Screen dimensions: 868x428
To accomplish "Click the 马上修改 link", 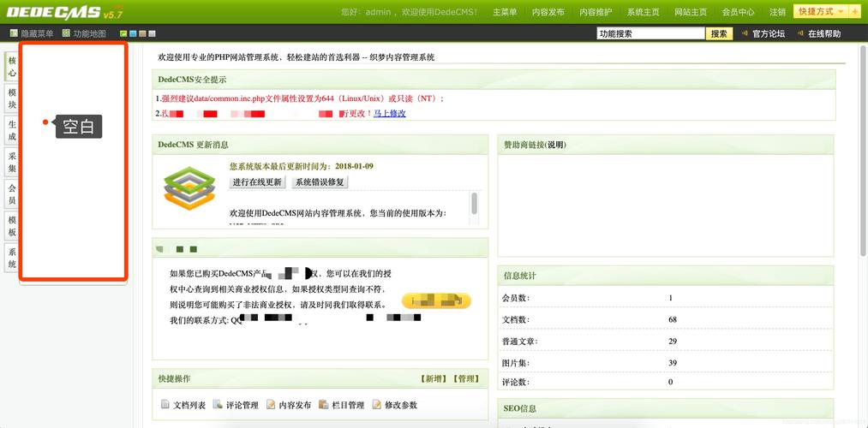I will (x=390, y=113).
